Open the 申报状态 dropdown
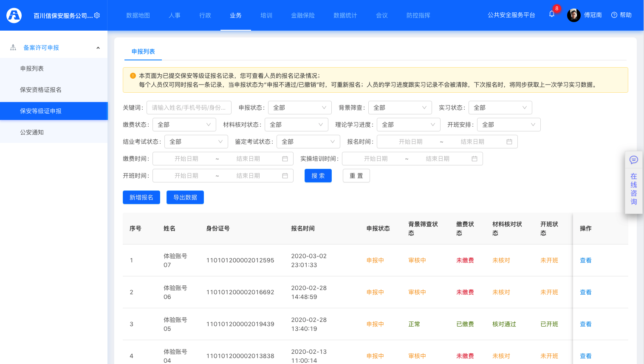 pyautogui.click(x=300, y=108)
